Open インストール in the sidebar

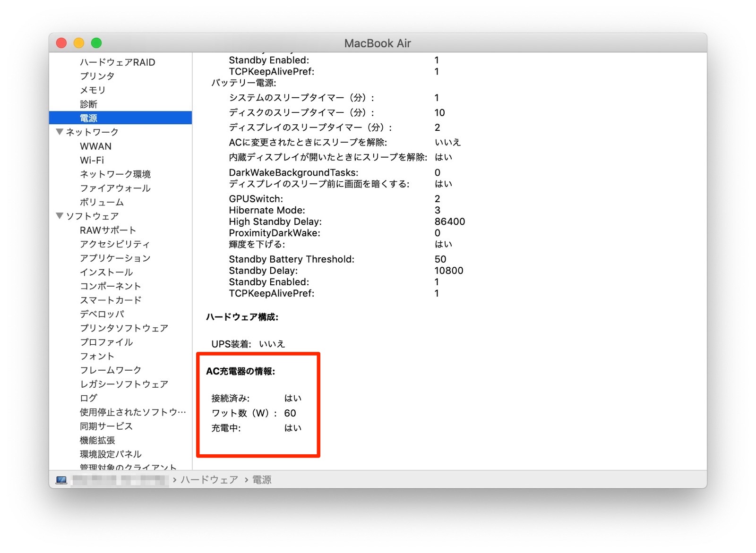(106, 272)
